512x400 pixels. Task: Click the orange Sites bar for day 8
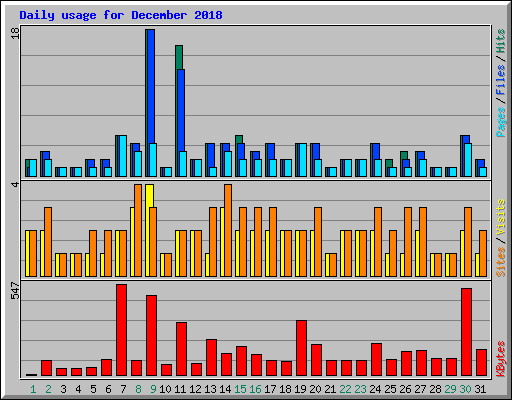click(138, 230)
